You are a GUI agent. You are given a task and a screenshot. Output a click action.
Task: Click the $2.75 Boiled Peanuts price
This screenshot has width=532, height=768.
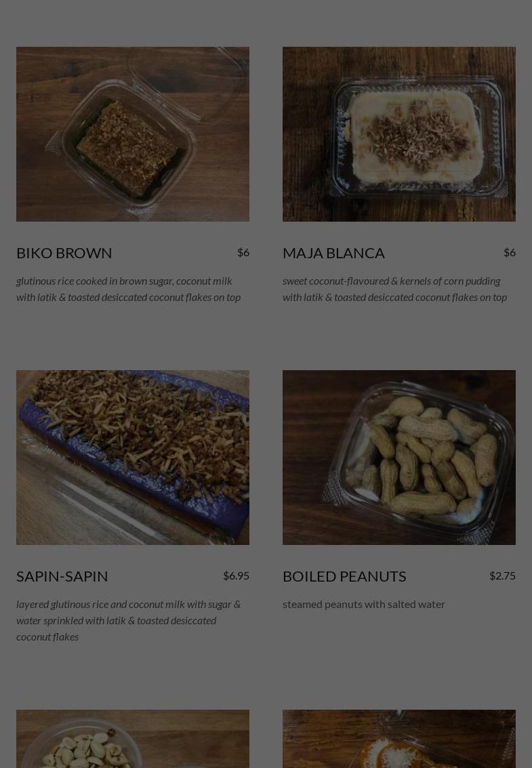point(502,575)
